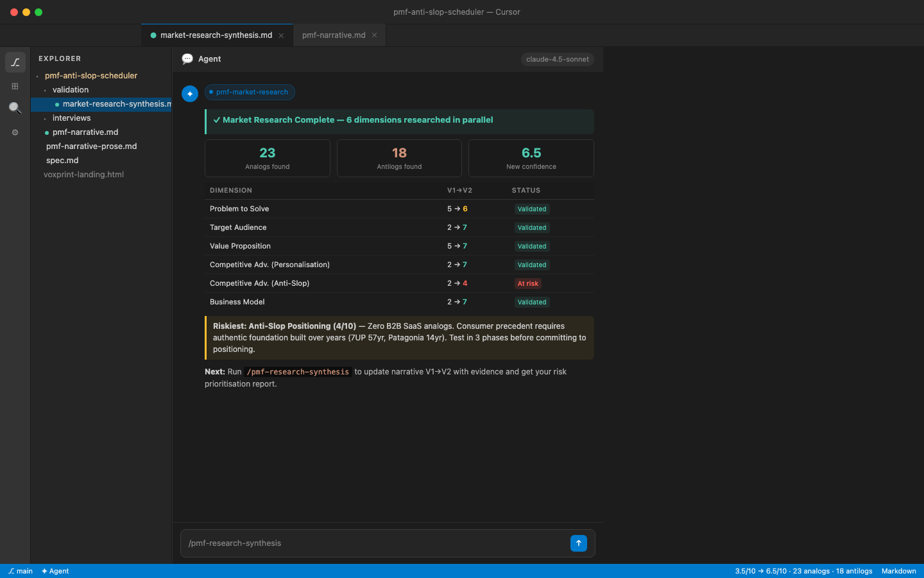Click the Agent item in status bar
924x578 pixels.
(x=55, y=571)
